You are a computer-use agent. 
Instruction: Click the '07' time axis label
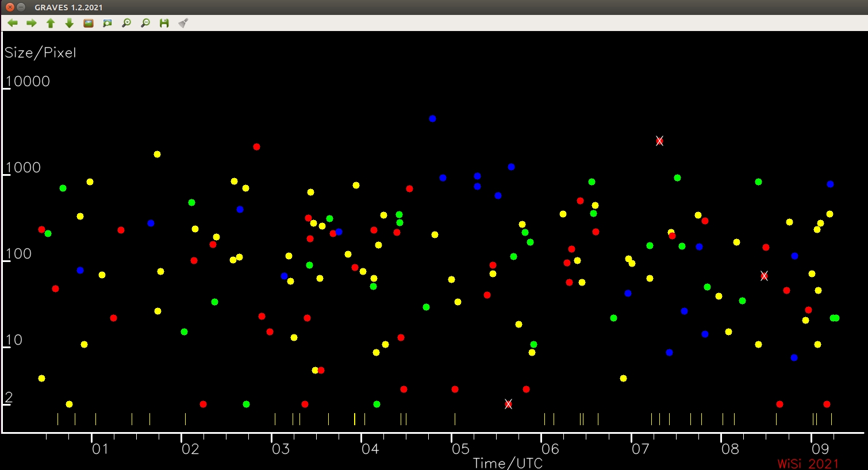tap(640, 449)
